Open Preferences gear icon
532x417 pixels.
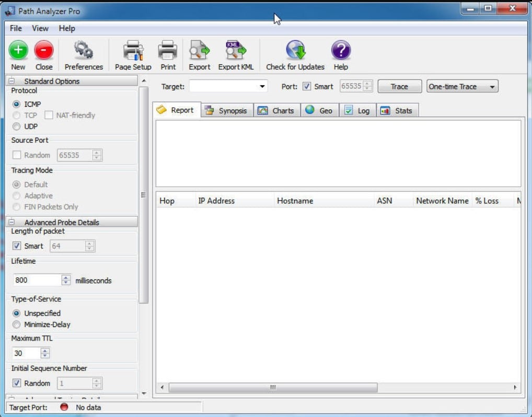(x=84, y=50)
